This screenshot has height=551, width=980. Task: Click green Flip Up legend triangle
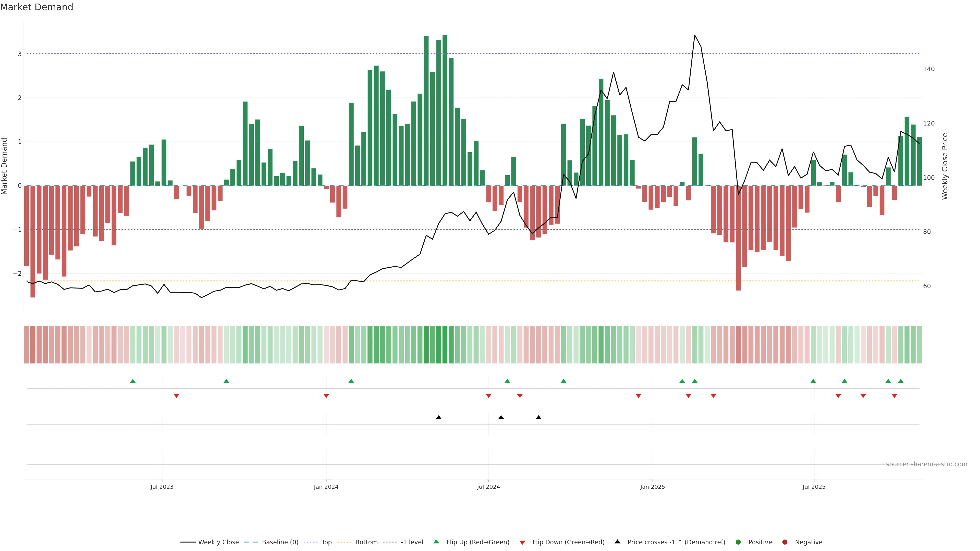coord(436,542)
